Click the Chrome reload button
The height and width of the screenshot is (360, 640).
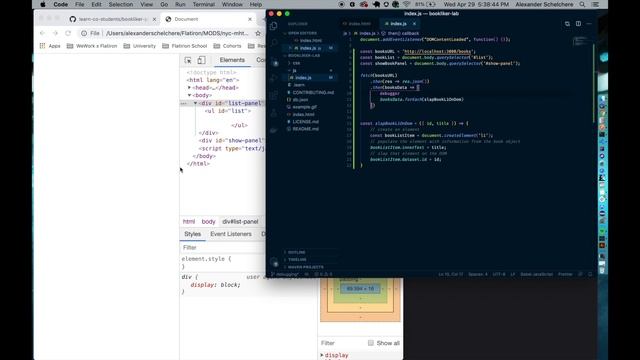point(68,33)
